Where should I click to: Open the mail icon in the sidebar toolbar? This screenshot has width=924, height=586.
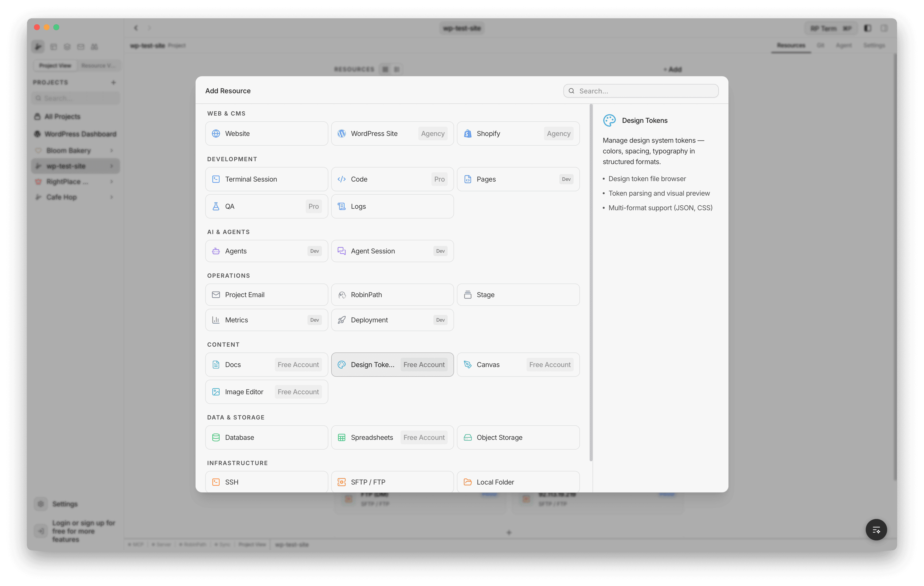81,46
